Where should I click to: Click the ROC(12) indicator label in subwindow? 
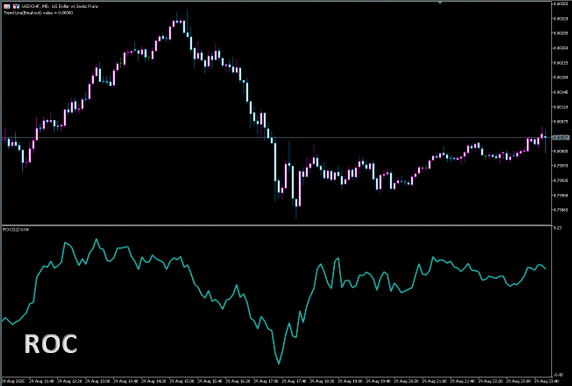(x=16, y=229)
